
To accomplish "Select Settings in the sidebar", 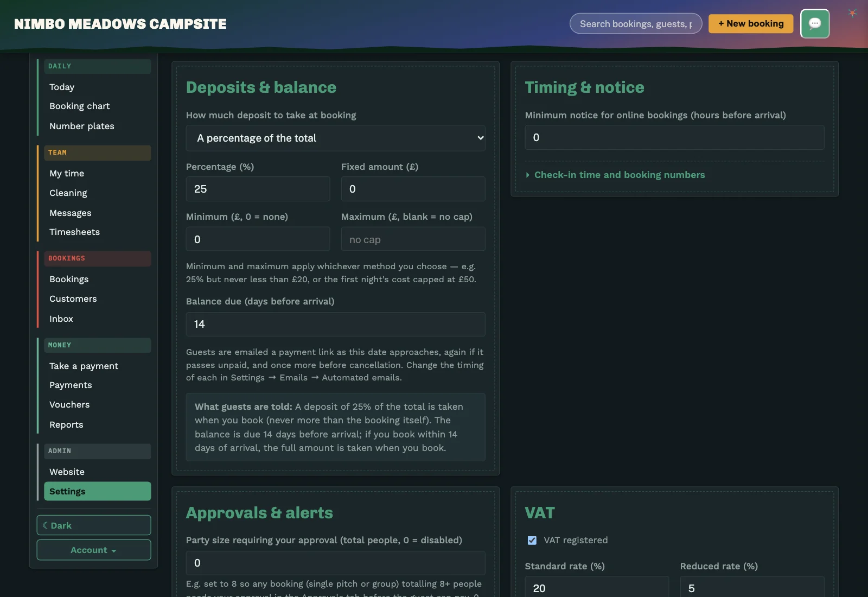I will [97, 491].
